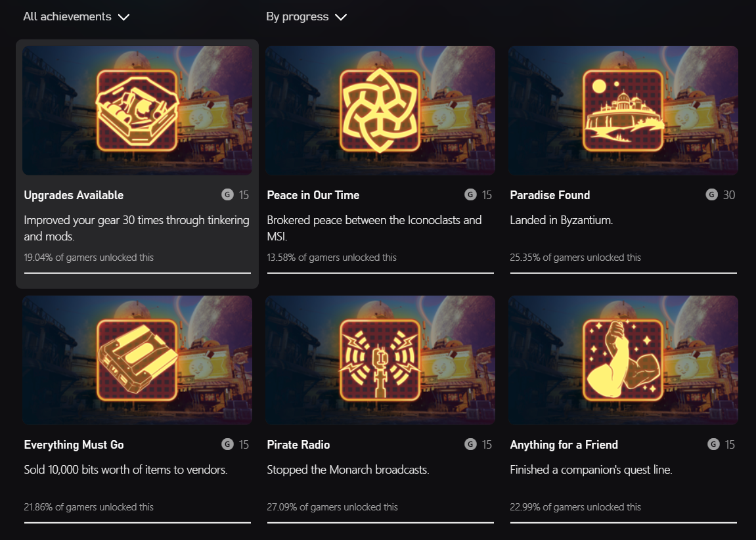Click the Everything Must Go unlock percentage
The image size is (756, 540).
pos(89,507)
